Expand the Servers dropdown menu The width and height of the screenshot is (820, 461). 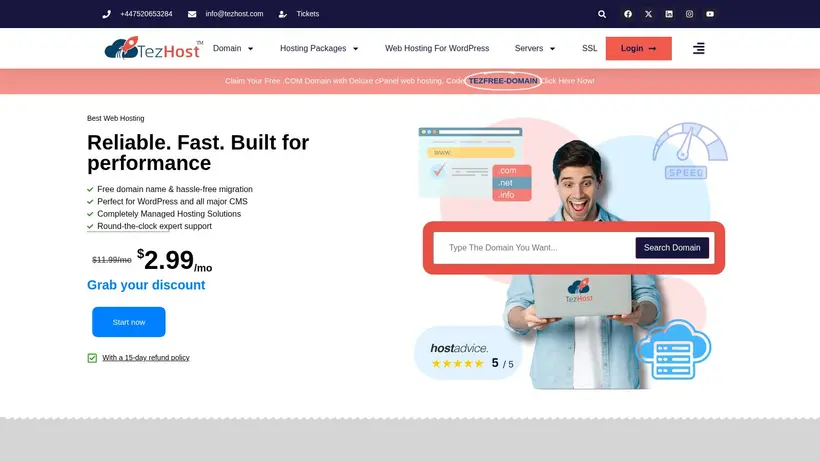click(534, 48)
